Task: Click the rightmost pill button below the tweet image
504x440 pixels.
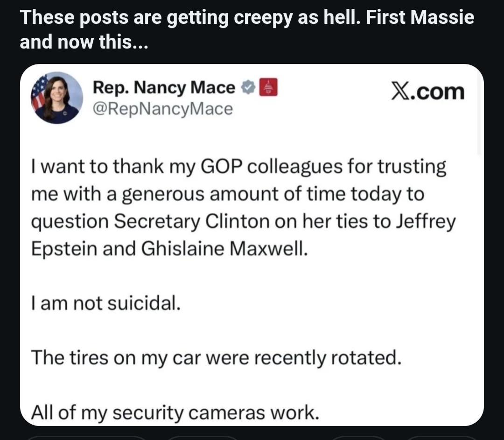Action: (x=443, y=439)
